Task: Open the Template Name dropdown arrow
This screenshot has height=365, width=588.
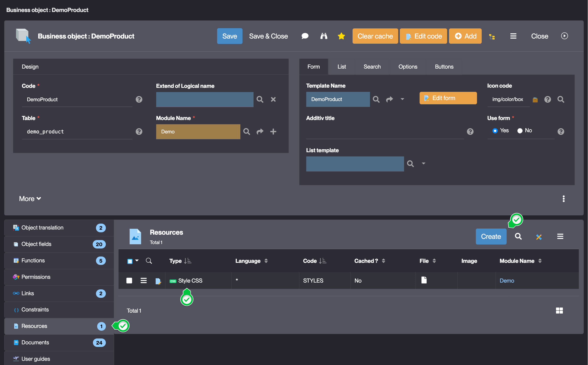Action: point(402,99)
